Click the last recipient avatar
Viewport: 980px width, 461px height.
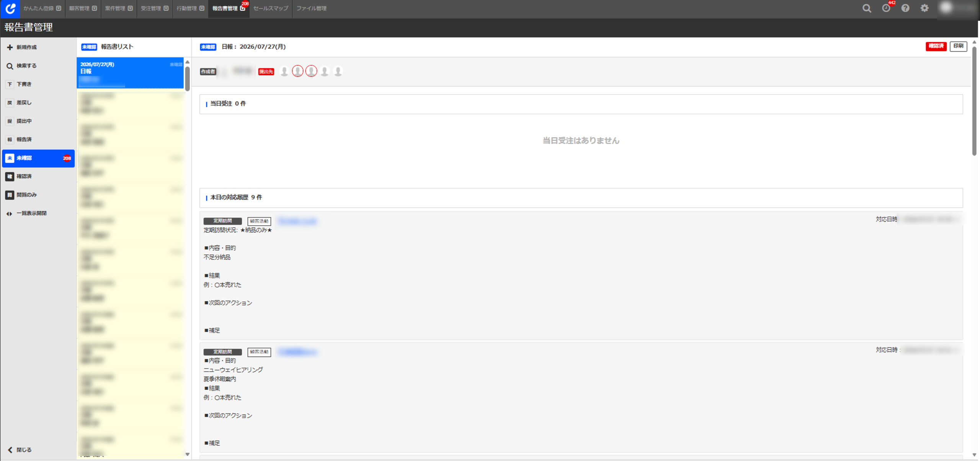tap(338, 71)
